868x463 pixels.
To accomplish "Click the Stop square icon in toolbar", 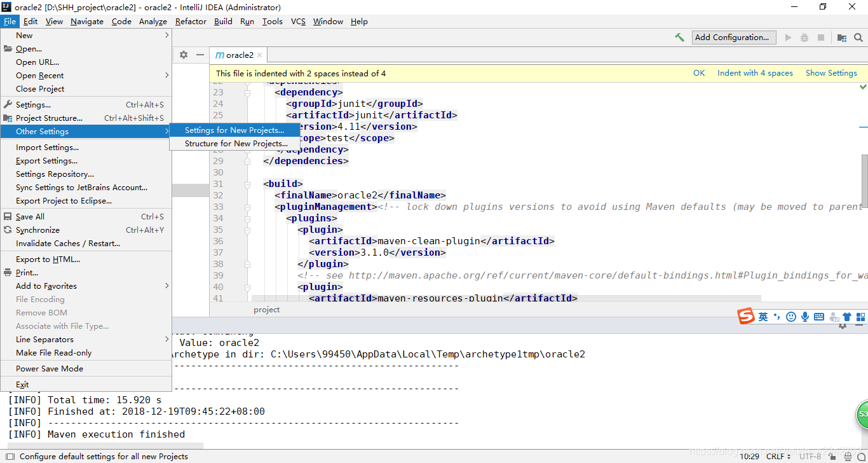I will (821, 38).
